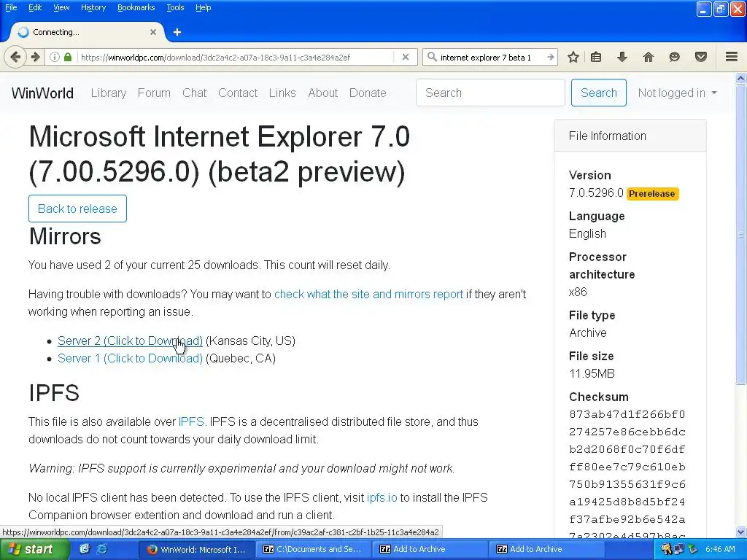Focus the WinWorld Search input field
747x560 pixels.
pos(490,93)
